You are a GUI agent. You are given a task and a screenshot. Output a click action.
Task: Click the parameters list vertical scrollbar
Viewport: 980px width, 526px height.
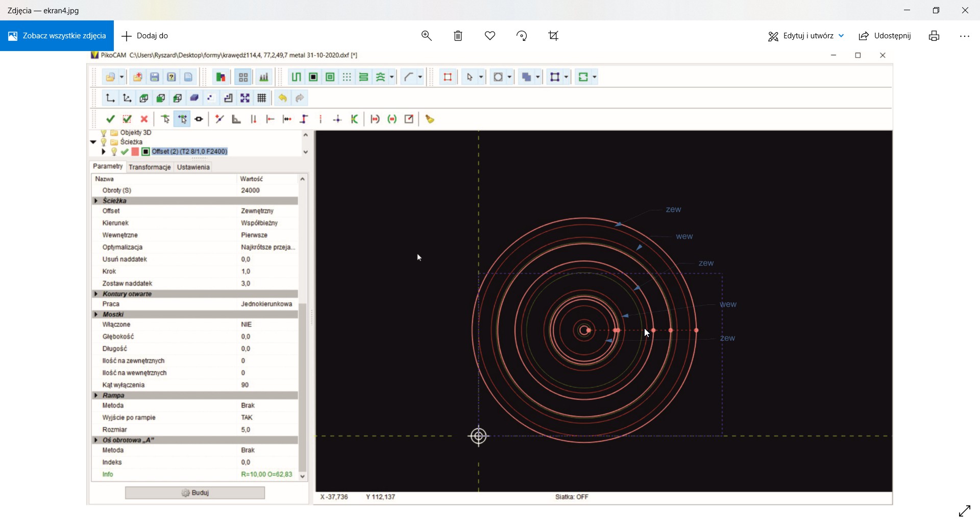point(303,388)
